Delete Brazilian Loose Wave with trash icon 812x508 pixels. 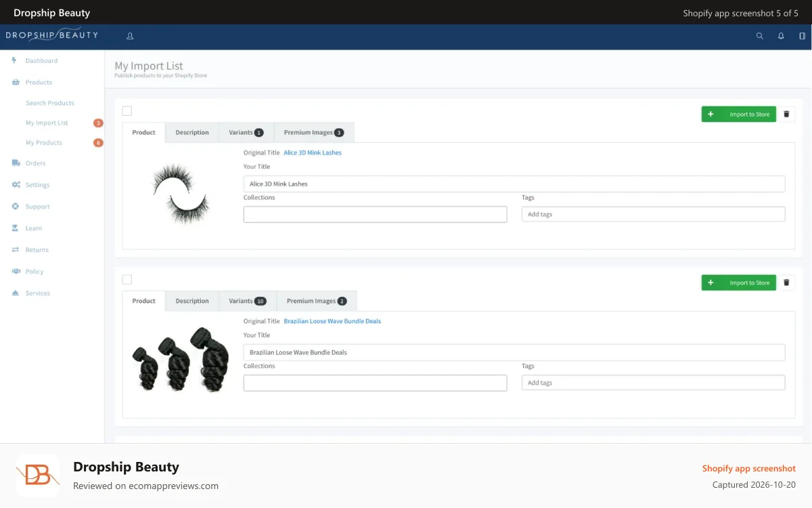coord(786,282)
